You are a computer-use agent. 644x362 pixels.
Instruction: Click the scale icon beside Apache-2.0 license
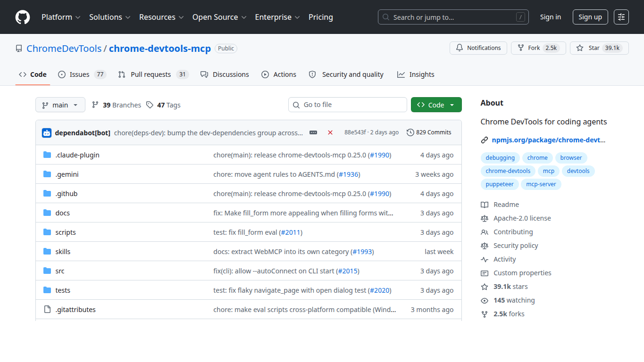[485, 218]
